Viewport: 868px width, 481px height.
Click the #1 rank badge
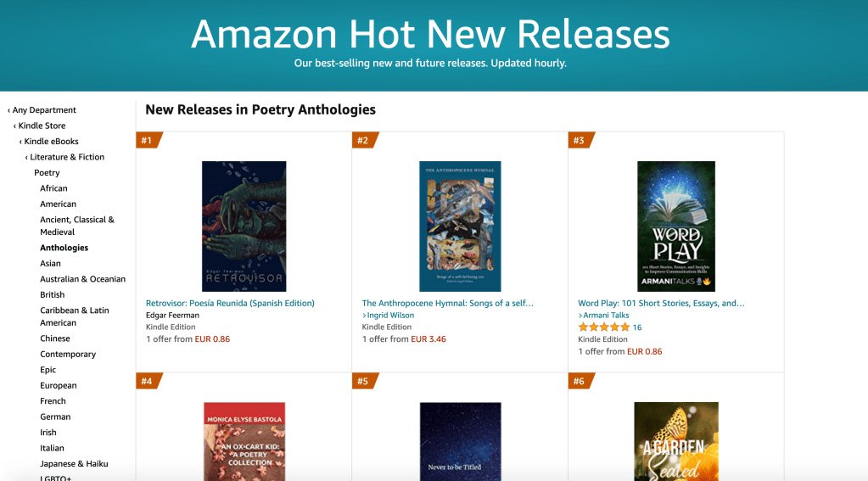tap(148, 141)
